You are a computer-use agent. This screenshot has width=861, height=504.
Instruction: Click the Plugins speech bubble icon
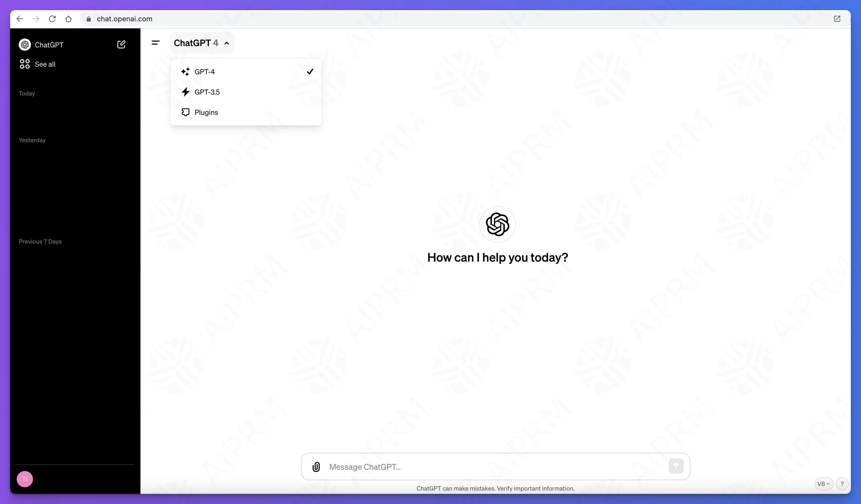point(185,112)
